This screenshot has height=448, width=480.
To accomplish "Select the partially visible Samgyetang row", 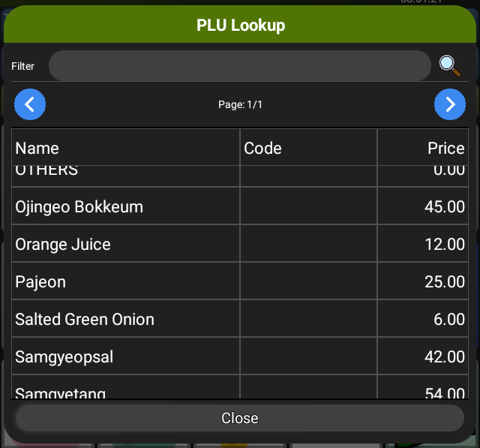I will (x=61, y=392).
